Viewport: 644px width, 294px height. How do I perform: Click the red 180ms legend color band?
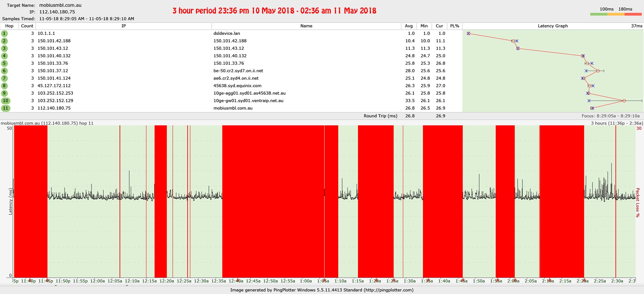[633, 14]
